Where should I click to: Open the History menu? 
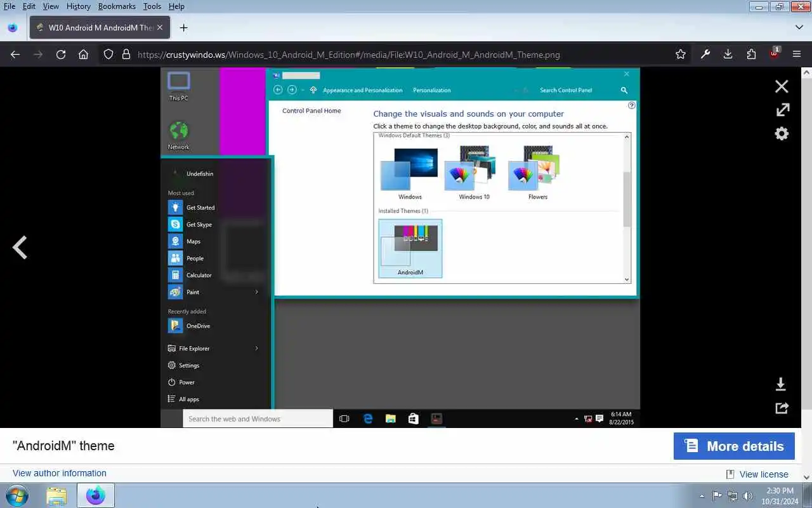pyautogui.click(x=78, y=6)
